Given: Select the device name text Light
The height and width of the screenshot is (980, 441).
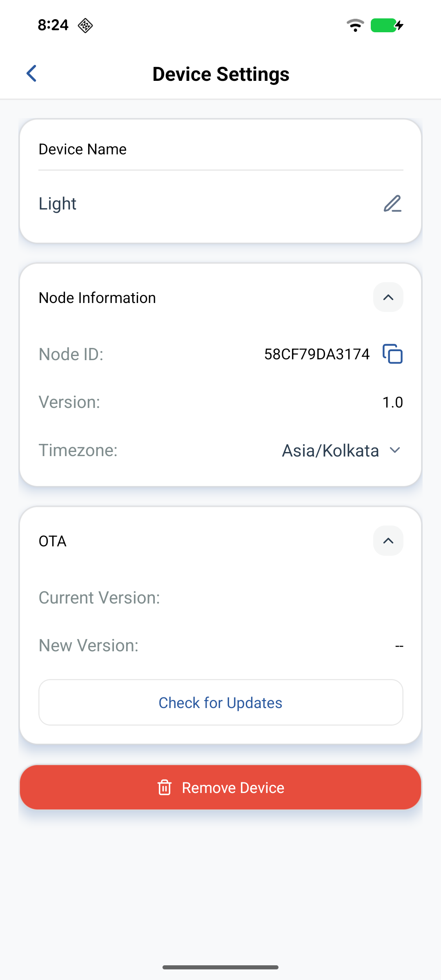Looking at the screenshot, I should click(58, 204).
